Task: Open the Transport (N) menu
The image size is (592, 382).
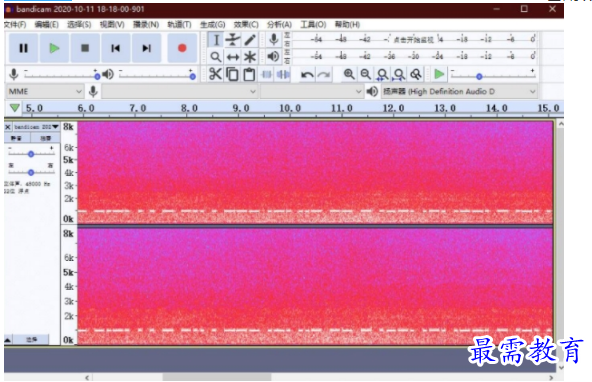Action: click(146, 25)
